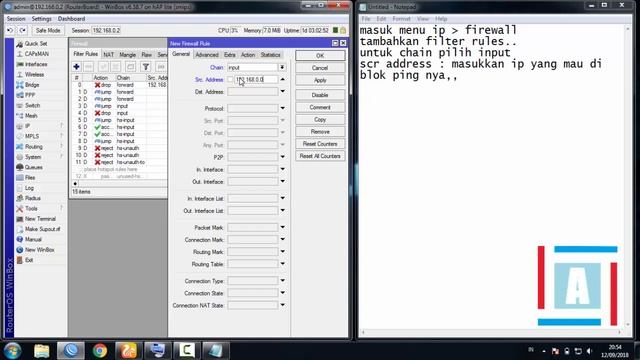Open the Interfaces sidebar icon

pyautogui.click(x=19, y=64)
